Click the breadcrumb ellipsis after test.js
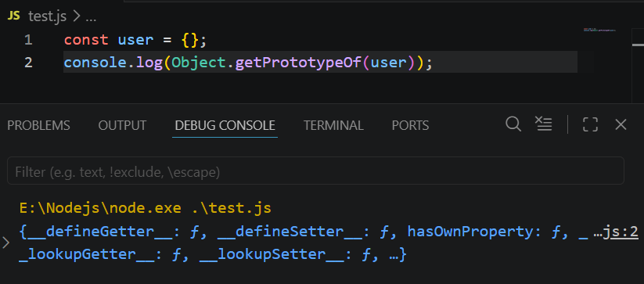Screen dimensions: 644x284 tap(91, 18)
